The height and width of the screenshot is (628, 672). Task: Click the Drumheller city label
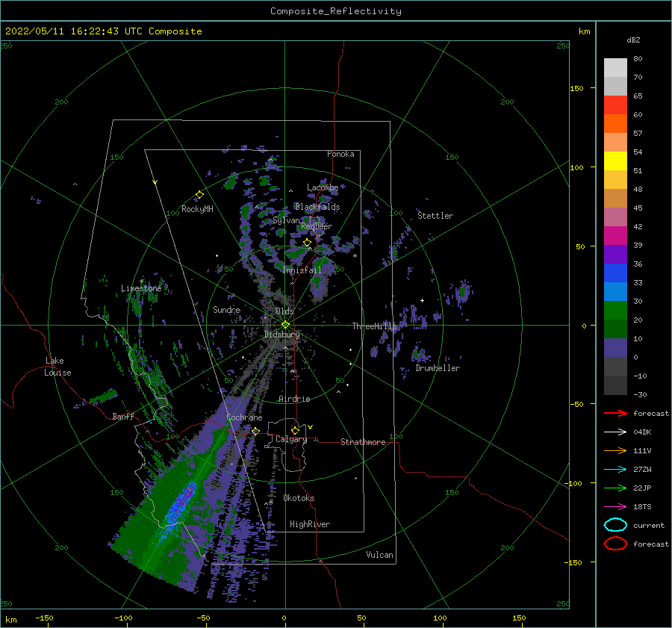[438, 368]
